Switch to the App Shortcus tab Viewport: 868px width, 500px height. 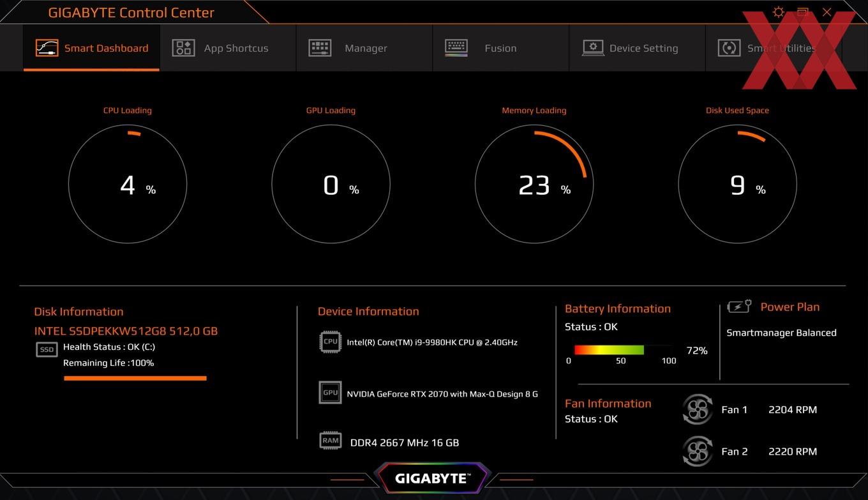pyautogui.click(x=228, y=48)
